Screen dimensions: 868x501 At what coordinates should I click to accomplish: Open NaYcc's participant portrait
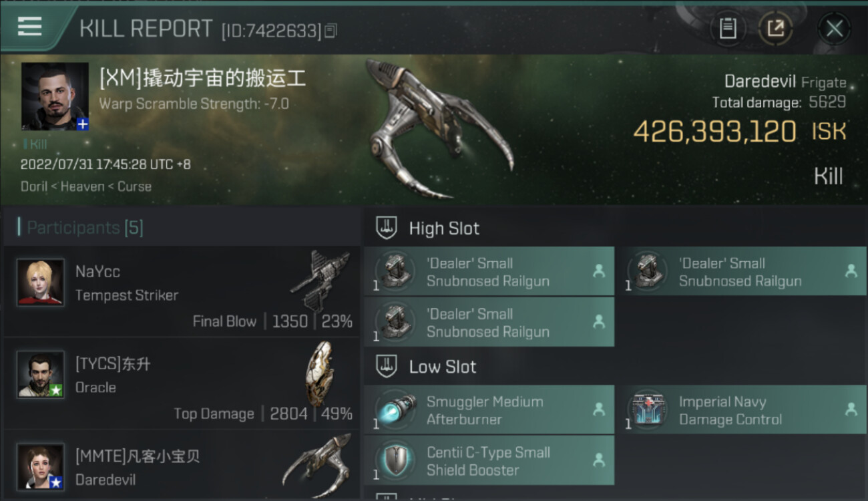[x=41, y=283]
